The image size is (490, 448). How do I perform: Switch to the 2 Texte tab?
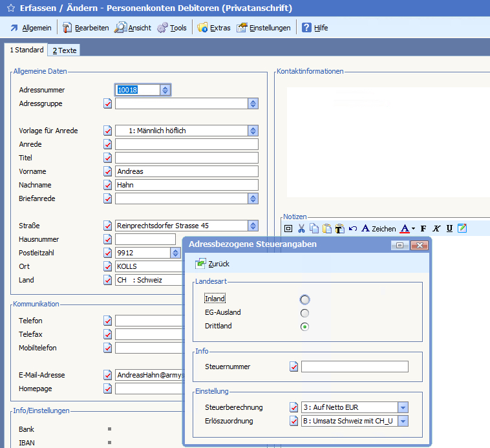tap(65, 50)
